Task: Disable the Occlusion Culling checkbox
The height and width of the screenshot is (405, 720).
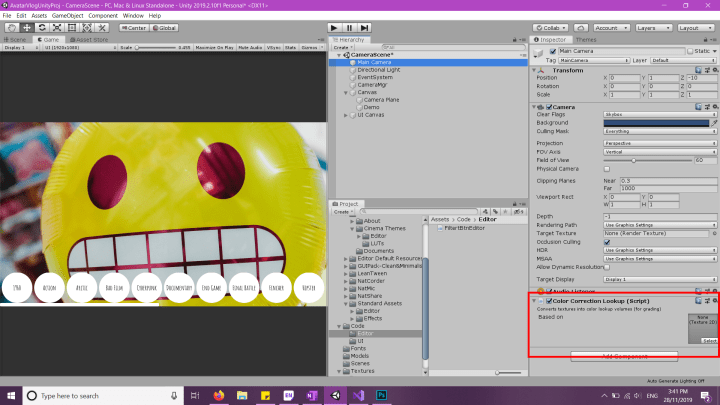Action: [606, 242]
